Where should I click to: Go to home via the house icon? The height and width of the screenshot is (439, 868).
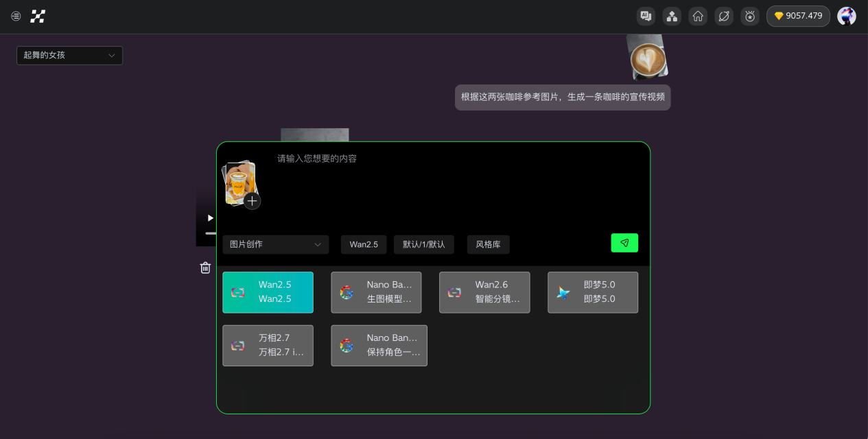pos(698,16)
